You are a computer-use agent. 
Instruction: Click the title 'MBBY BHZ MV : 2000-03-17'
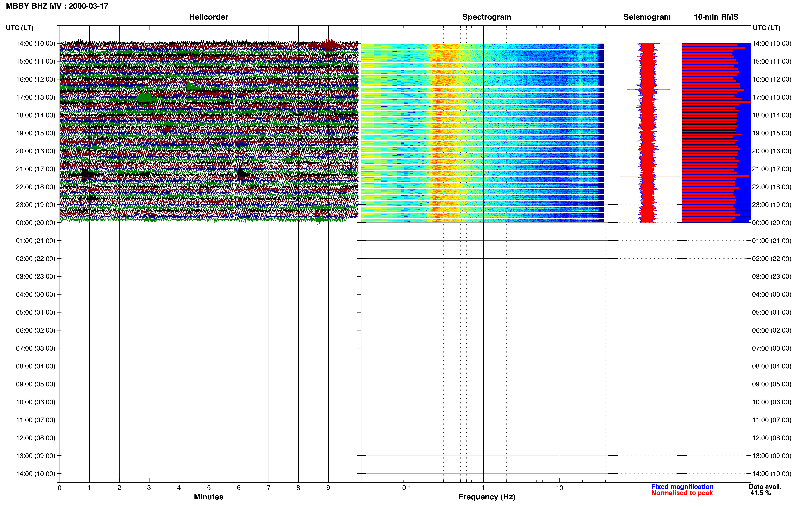point(57,6)
